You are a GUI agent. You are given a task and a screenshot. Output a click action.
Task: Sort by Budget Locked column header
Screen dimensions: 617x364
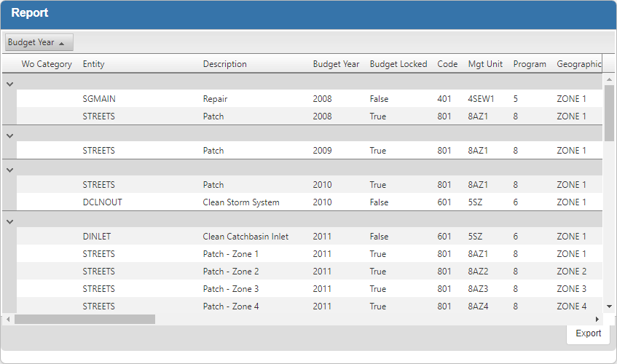click(x=398, y=64)
